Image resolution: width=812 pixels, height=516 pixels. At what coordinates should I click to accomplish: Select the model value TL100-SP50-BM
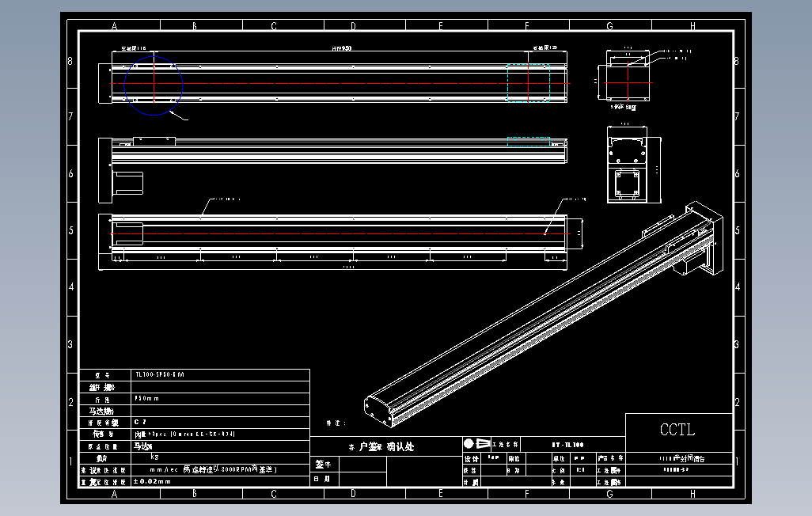click(x=160, y=374)
